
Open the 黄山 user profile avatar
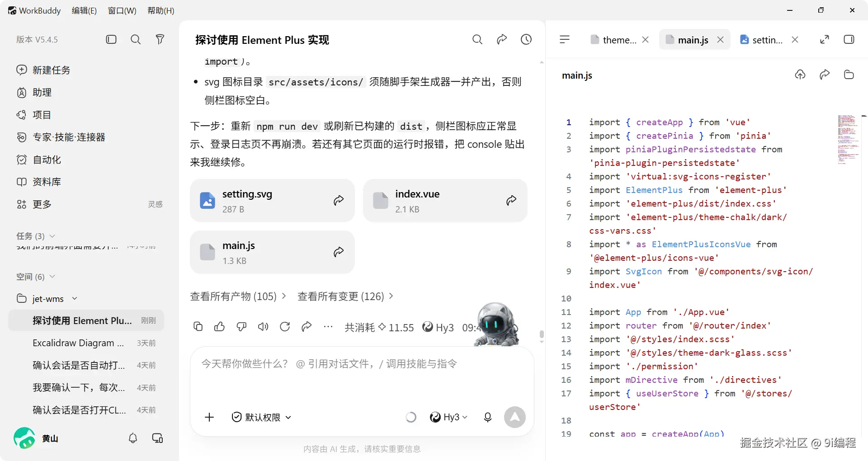(24, 438)
